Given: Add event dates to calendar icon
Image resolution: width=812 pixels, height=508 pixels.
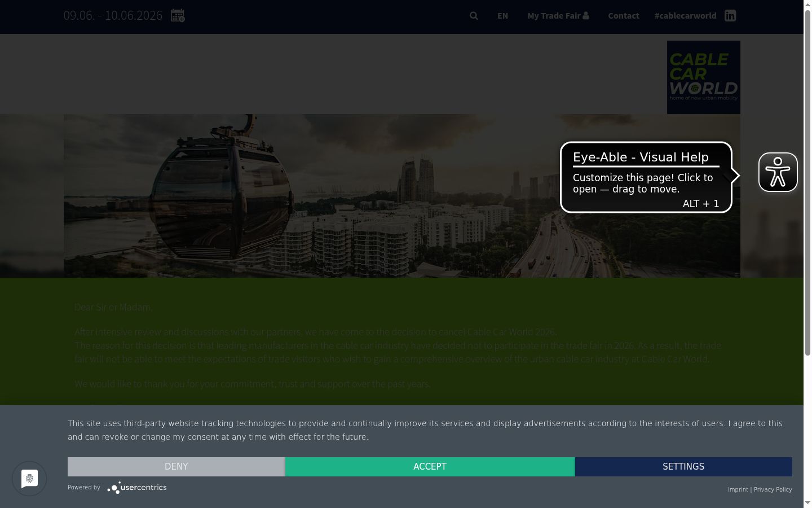Looking at the screenshot, I should 178,16.
